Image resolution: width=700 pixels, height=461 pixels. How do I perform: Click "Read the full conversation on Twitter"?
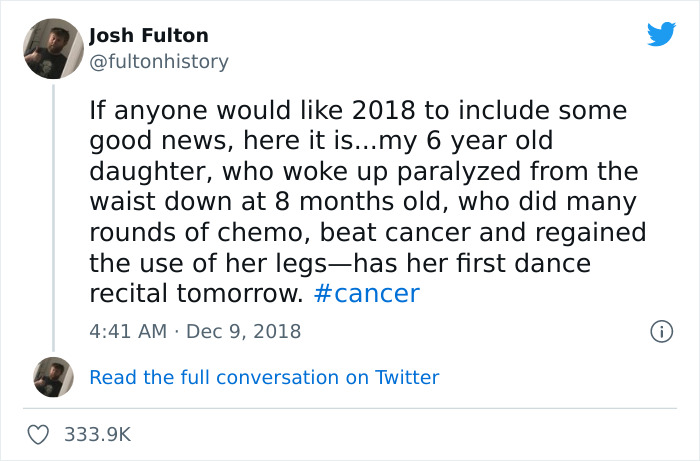point(264,377)
